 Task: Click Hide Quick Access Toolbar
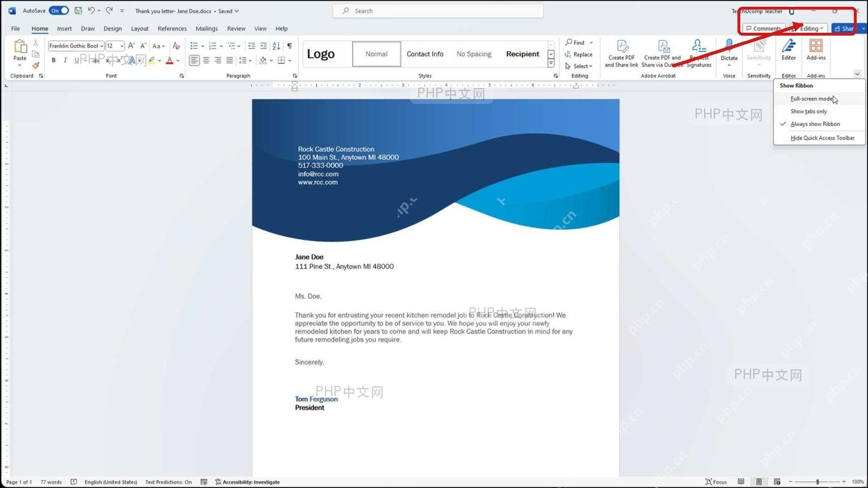tap(822, 138)
